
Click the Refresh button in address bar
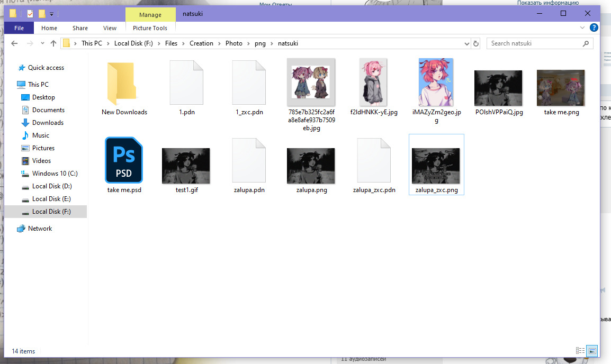[x=476, y=43]
